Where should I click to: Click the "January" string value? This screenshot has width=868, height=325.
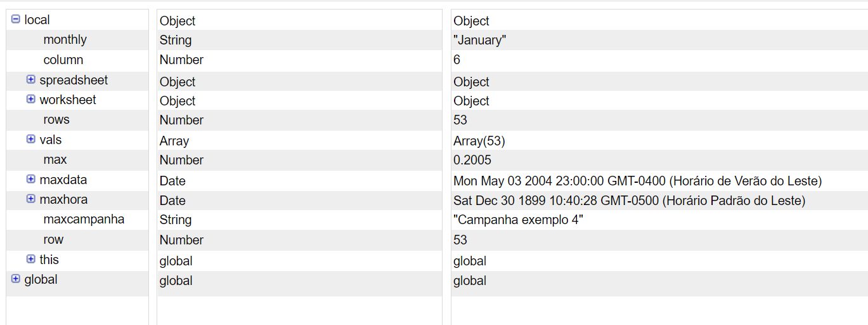(x=479, y=41)
